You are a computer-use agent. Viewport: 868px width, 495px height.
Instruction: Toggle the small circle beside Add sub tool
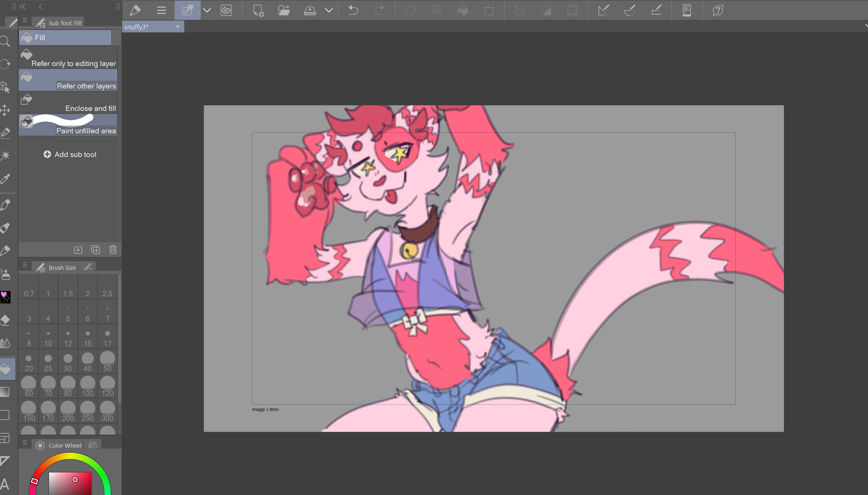19,153
